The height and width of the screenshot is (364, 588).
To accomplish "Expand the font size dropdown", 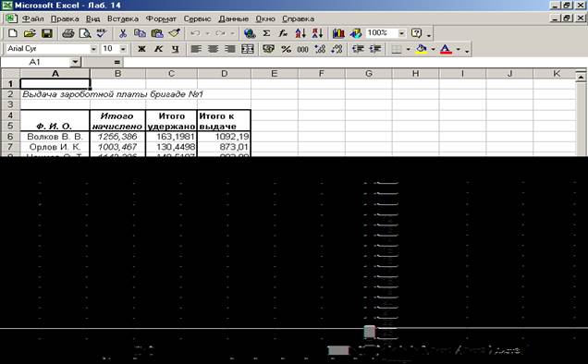I will tap(123, 49).
